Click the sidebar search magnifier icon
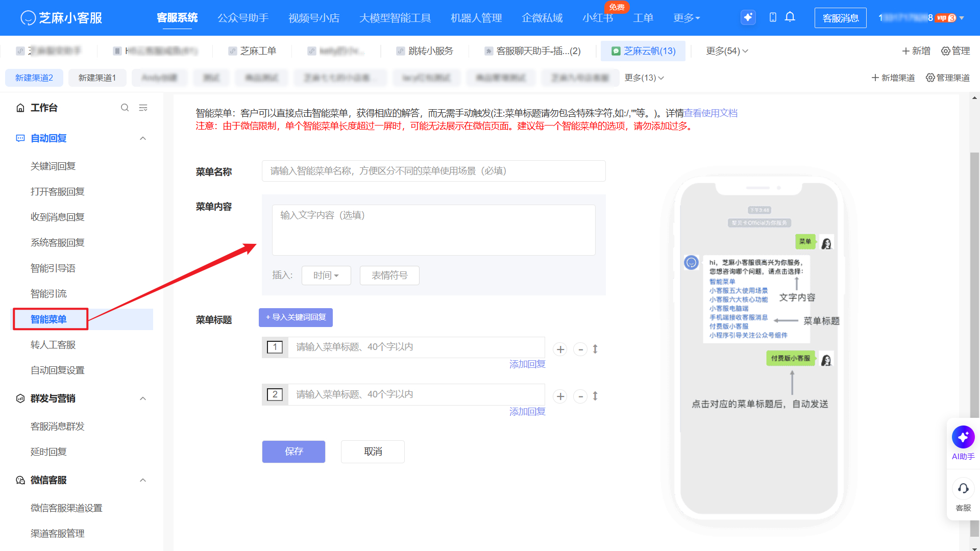Screen dimensions: 980x551 [125, 108]
